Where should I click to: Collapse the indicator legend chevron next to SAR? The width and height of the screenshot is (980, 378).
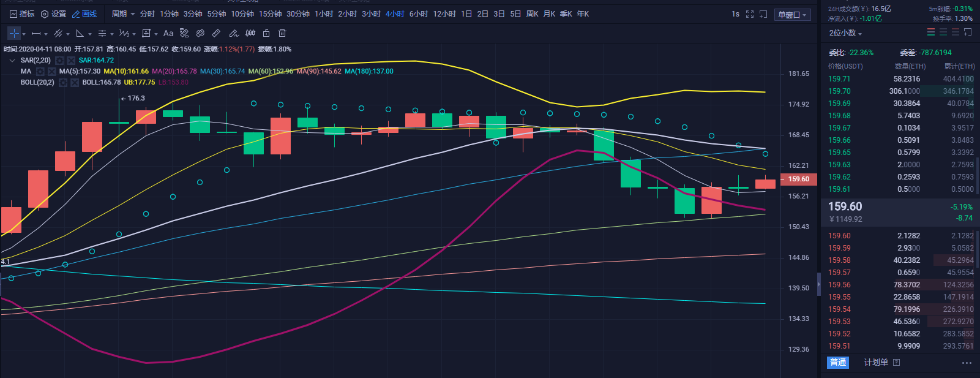[x=12, y=61]
